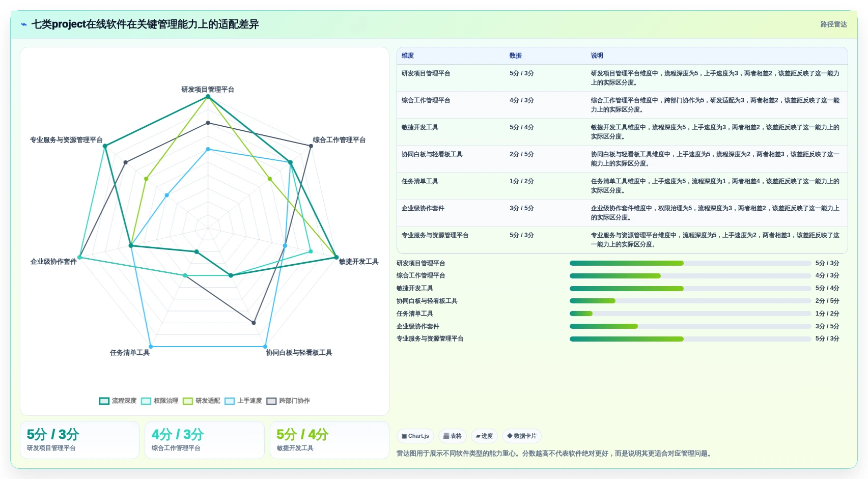Click the 任务清单工具 table row name
The width and height of the screenshot is (868, 479).
(x=419, y=181)
